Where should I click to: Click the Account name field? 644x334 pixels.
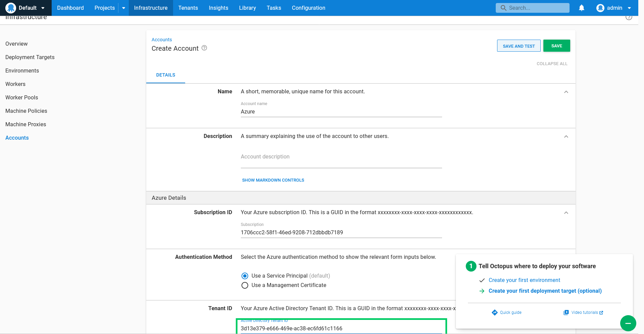[341, 112]
